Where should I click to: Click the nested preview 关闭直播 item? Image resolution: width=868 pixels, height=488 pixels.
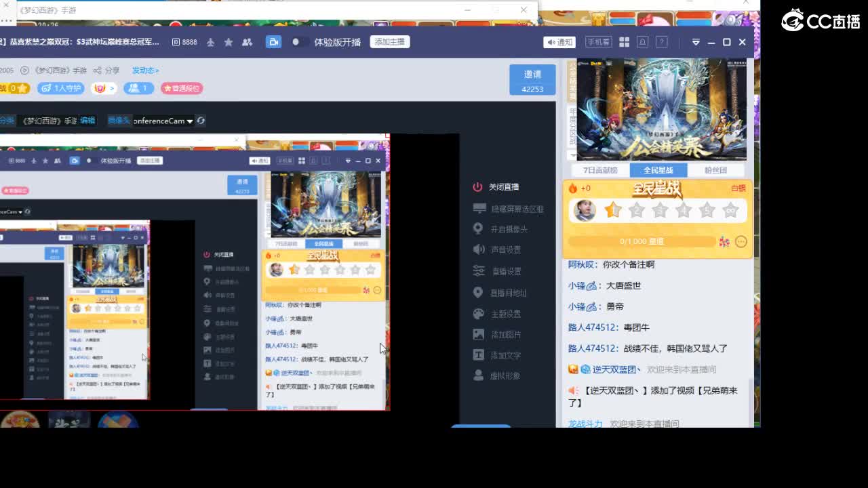218,255
